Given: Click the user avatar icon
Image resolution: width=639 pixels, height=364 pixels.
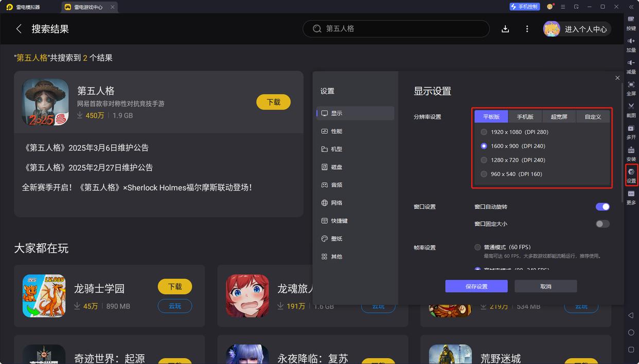Looking at the screenshot, I should pyautogui.click(x=552, y=29).
